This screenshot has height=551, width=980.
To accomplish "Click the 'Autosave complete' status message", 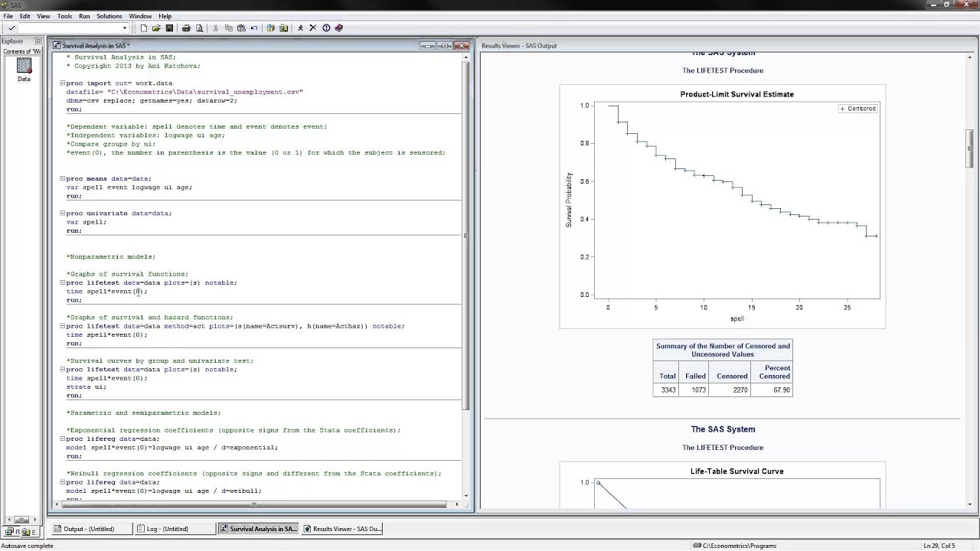I will [x=27, y=546].
